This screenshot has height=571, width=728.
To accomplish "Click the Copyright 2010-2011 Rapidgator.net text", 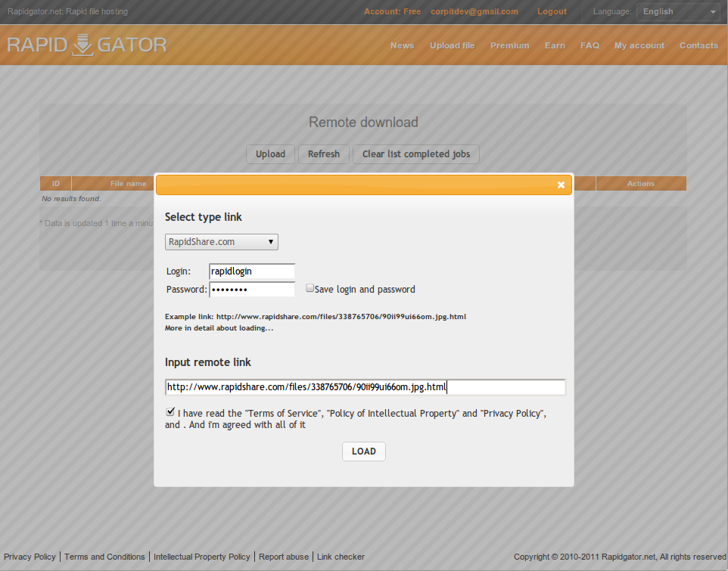I will coord(620,557).
